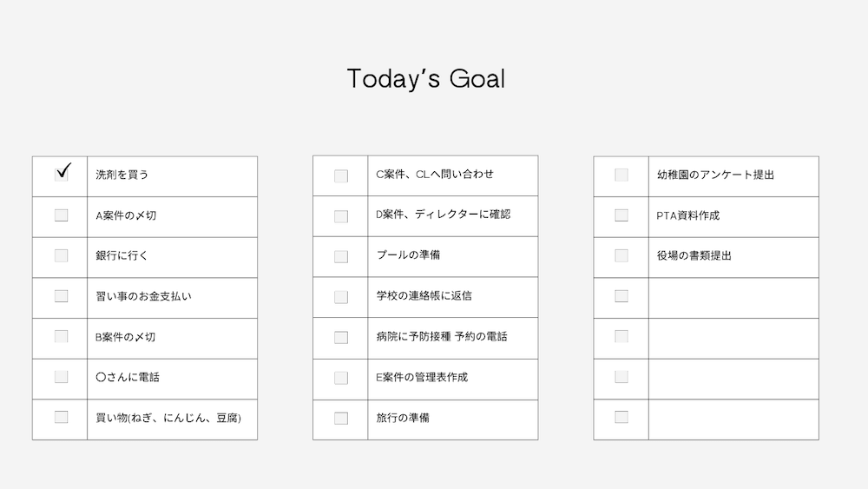
Task: Uncheck the 洗剤を買う checkbox
Action: pyautogui.click(x=62, y=175)
